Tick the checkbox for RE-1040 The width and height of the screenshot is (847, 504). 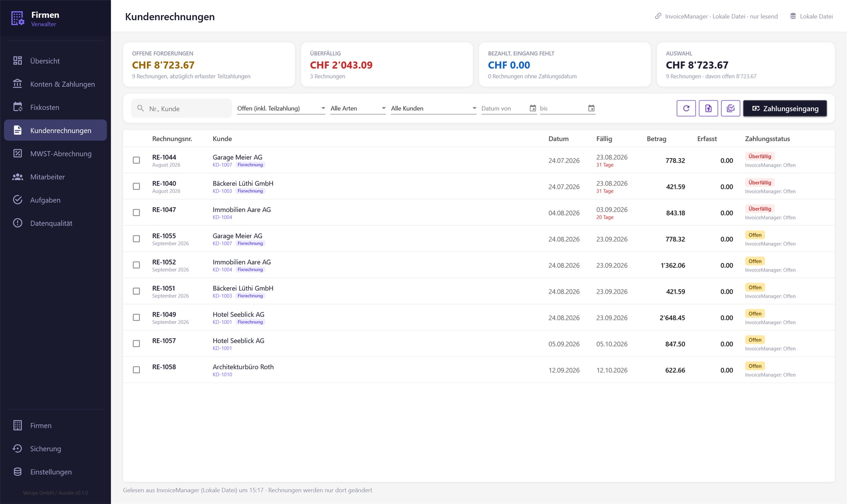[136, 186]
